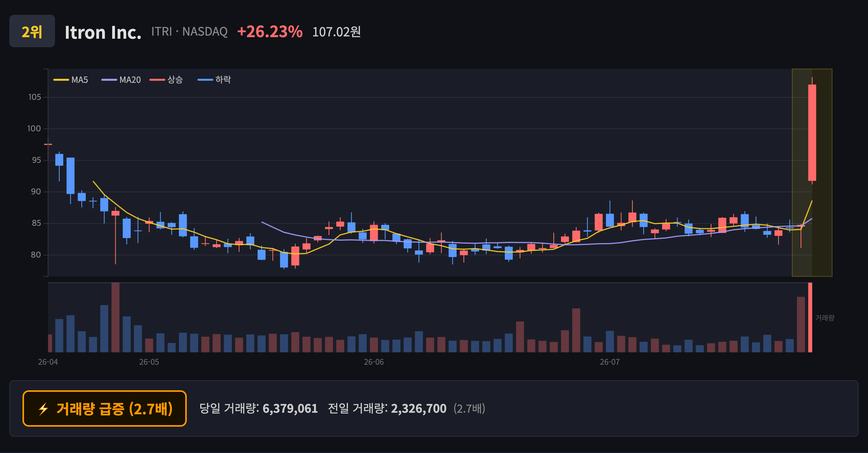Toggle the MA20 legend entry
Viewport: 868px width, 453px height.
[121, 80]
